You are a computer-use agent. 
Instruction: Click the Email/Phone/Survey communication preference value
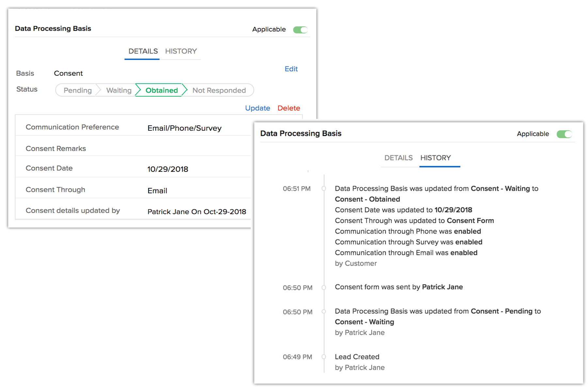tap(184, 128)
